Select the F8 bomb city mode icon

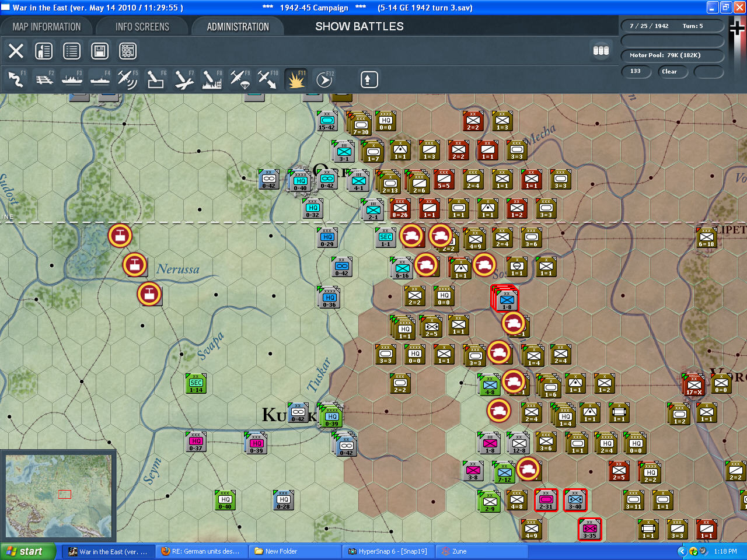[x=212, y=79]
